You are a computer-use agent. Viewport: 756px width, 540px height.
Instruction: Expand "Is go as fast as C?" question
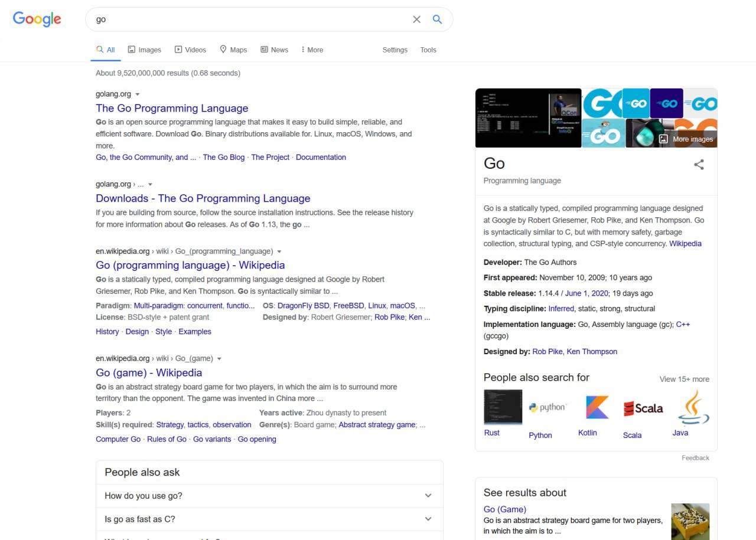point(269,519)
